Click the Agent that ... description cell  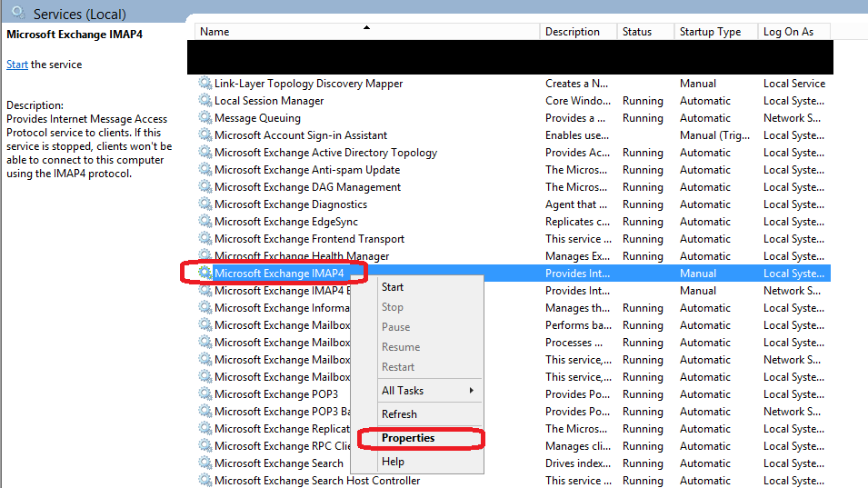coord(576,204)
